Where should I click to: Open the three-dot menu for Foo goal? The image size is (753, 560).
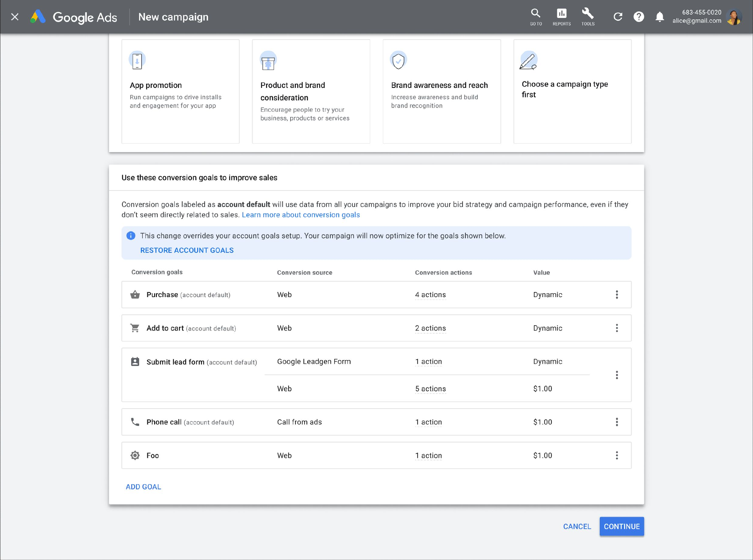617,455
